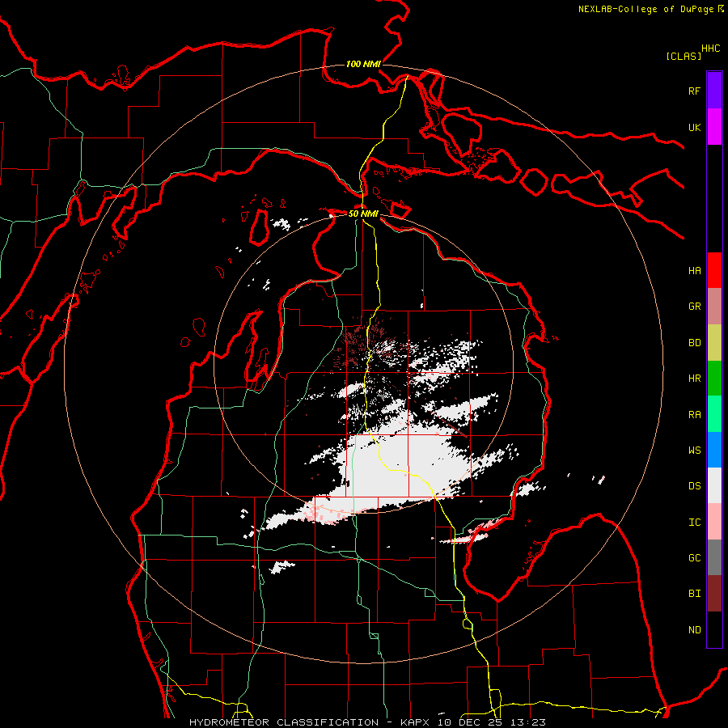728x728 pixels.
Task: Click the BI brown legend swatch
Action: (x=714, y=594)
